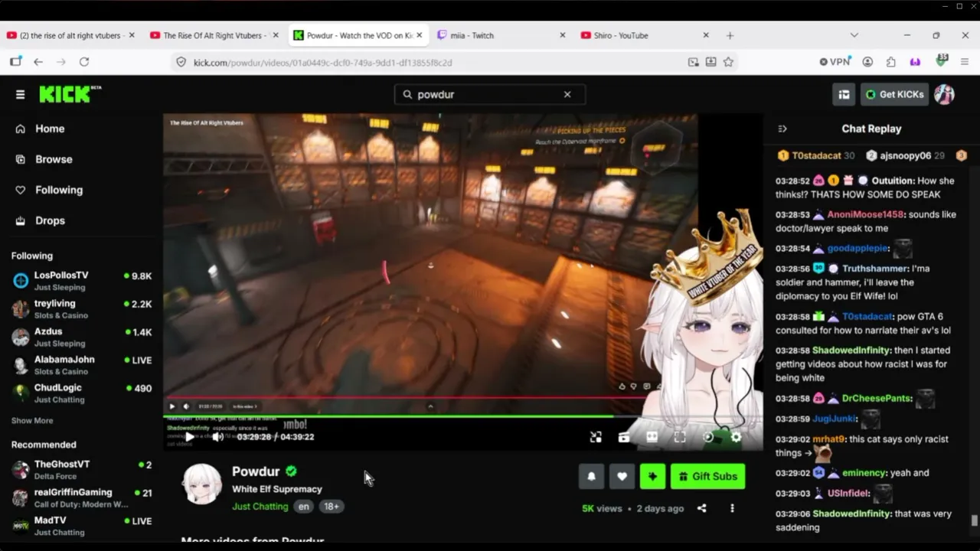This screenshot has height=551, width=980.
Task: Open the LosPollosTV followed channel
Action: (81, 281)
